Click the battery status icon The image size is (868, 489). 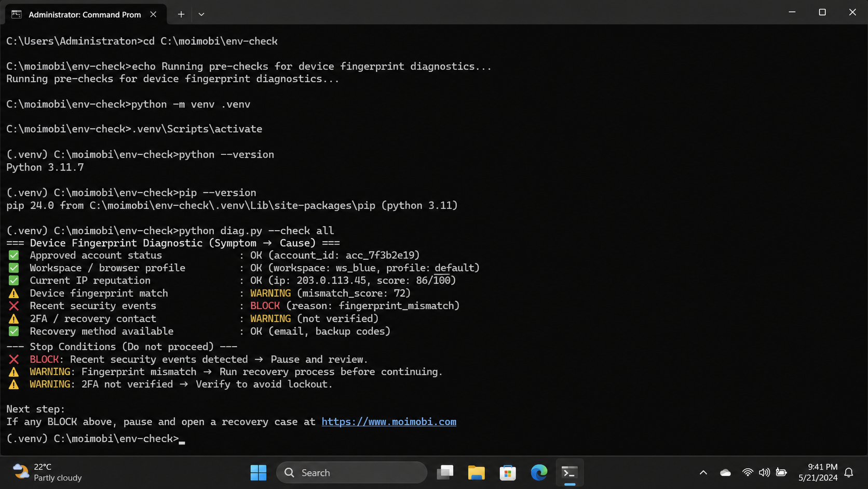point(781,472)
